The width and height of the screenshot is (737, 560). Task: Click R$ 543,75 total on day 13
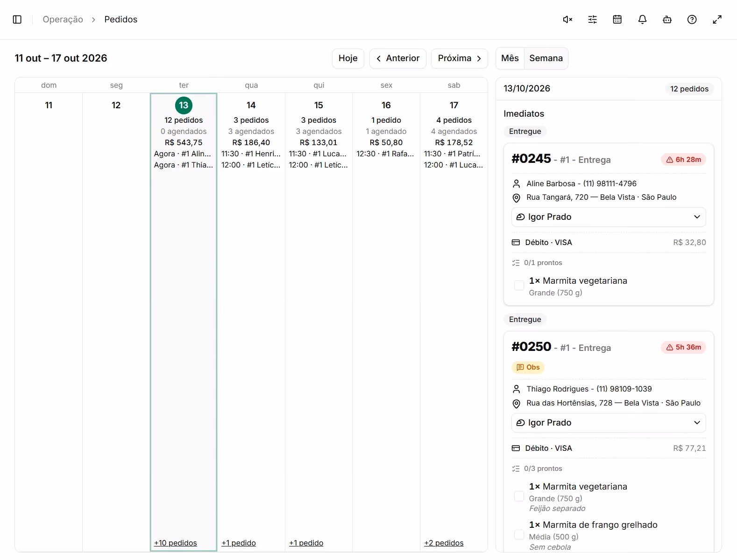(x=184, y=142)
